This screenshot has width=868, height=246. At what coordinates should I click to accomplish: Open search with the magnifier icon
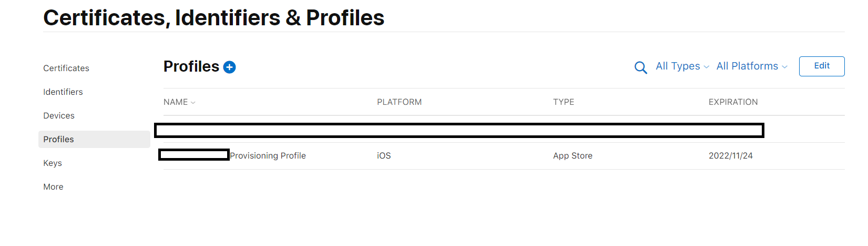pyautogui.click(x=640, y=67)
